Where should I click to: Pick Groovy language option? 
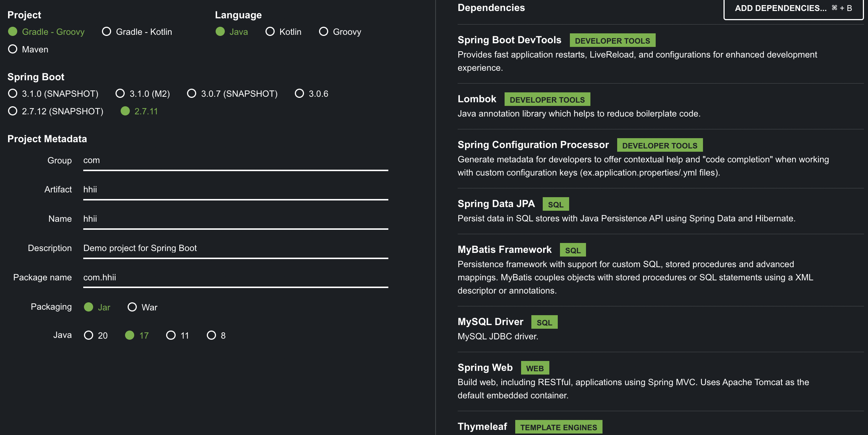click(x=324, y=32)
